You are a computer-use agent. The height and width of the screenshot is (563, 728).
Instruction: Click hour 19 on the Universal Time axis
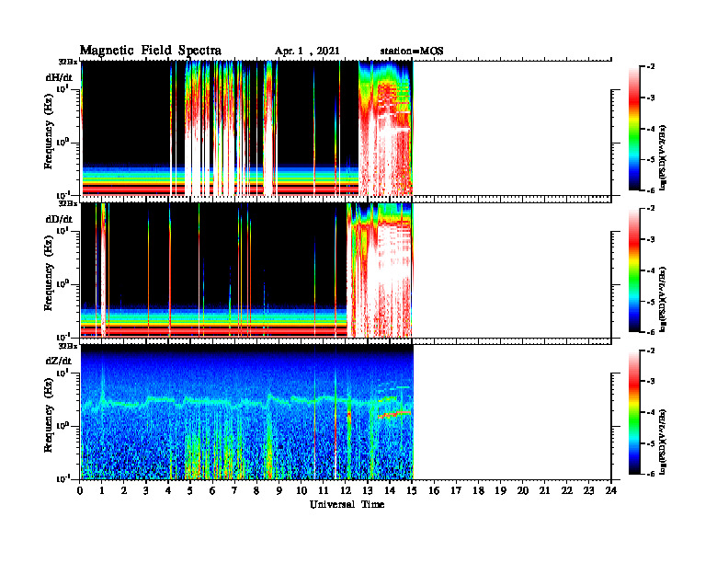500,490
